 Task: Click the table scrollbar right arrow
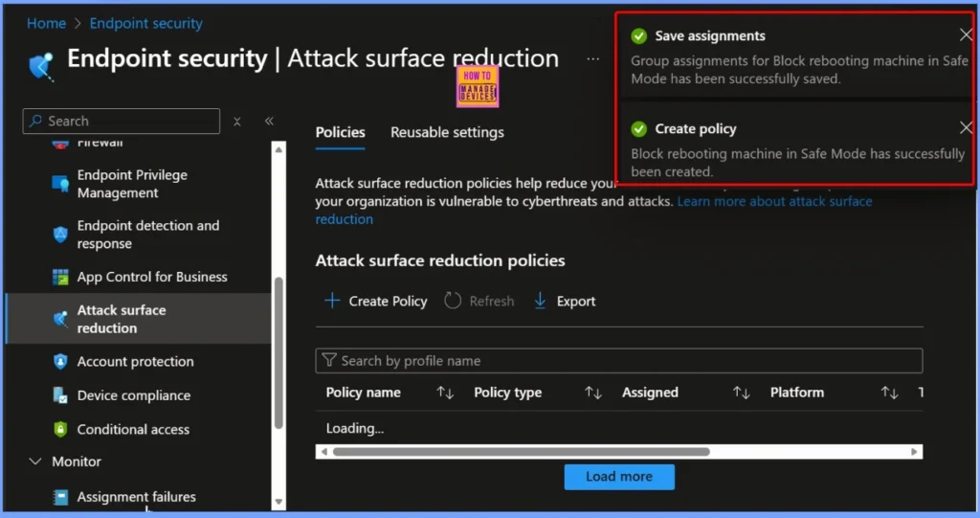click(x=914, y=452)
